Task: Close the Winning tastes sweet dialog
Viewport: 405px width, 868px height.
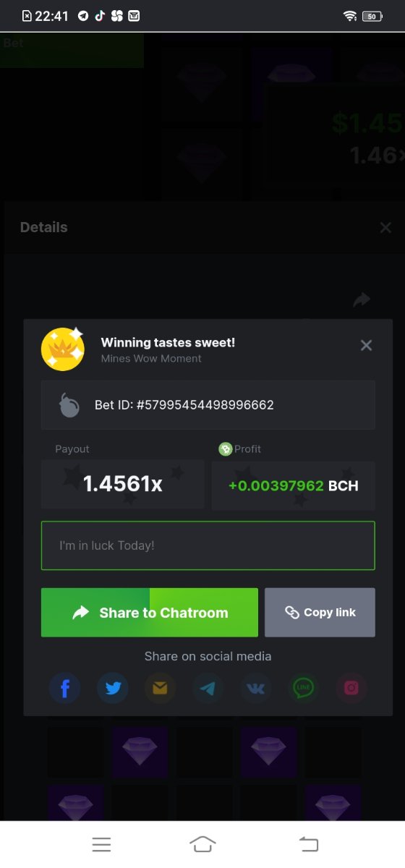Action: coord(366,346)
